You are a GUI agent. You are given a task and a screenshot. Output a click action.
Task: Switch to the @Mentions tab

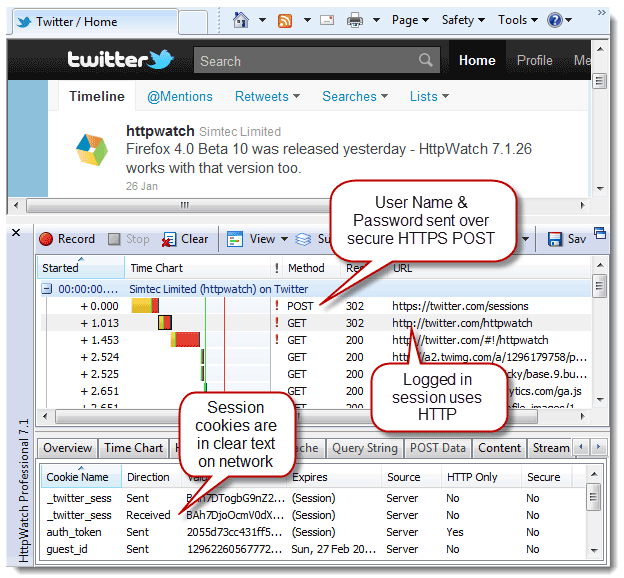pyautogui.click(x=180, y=96)
